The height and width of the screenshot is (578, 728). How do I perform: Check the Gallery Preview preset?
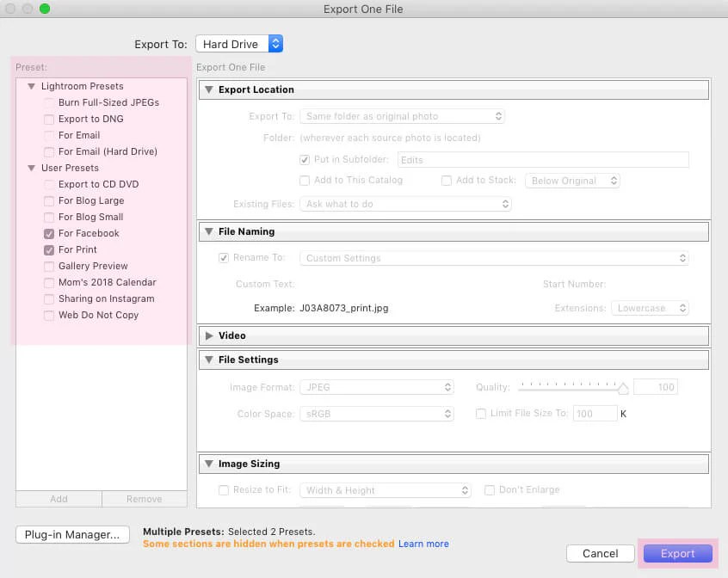pyautogui.click(x=49, y=267)
